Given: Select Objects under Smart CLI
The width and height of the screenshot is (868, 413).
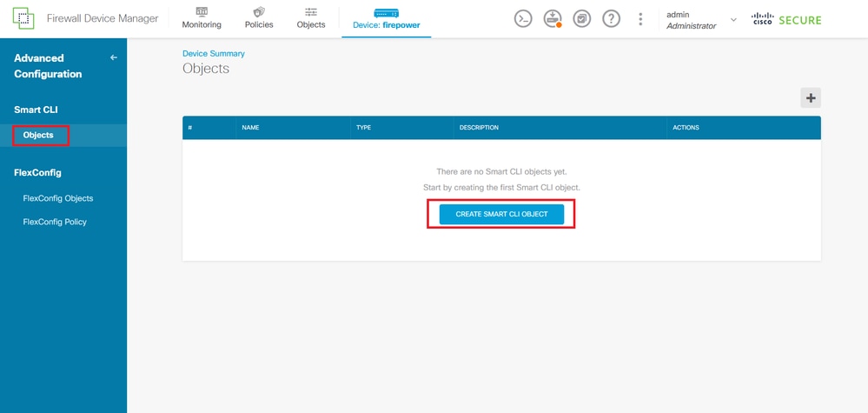Looking at the screenshot, I should click(39, 135).
